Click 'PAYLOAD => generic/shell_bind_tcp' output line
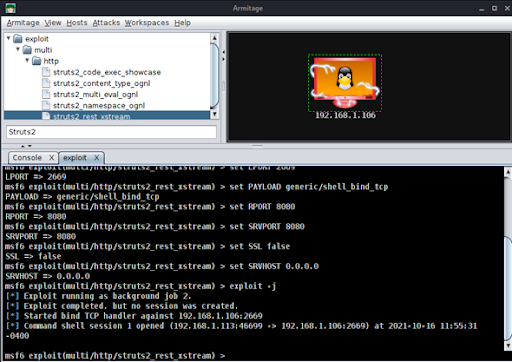 click(x=82, y=197)
